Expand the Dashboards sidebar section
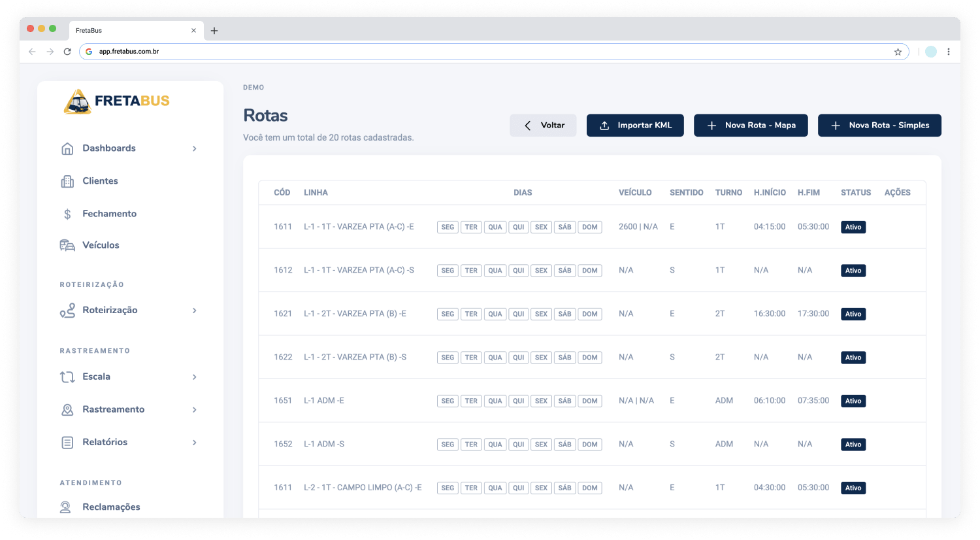Viewport: 980px width, 540px height. [194, 148]
